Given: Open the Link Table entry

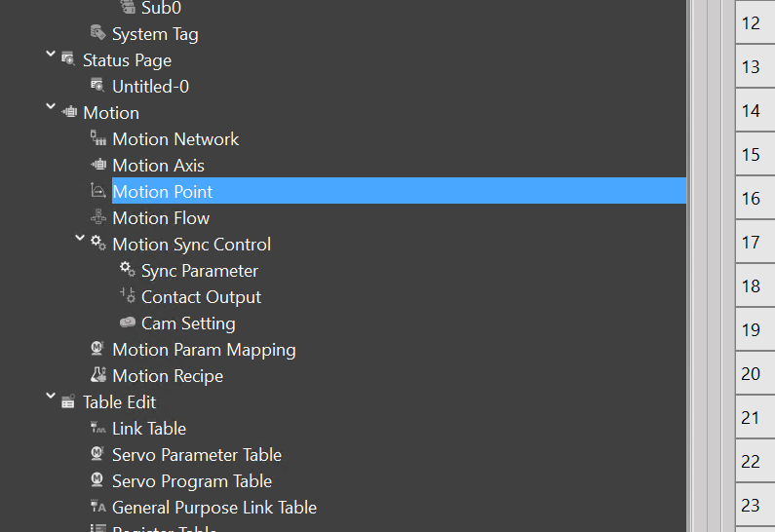Looking at the screenshot, I should coord(148,429).
